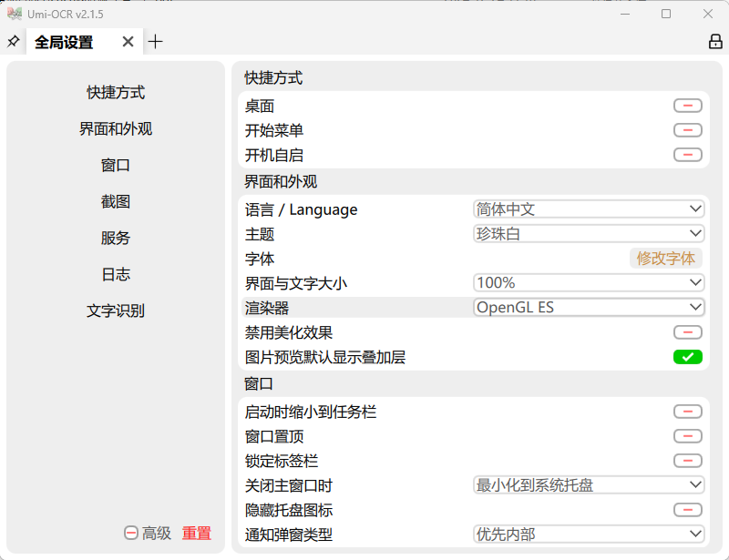Image resolution: width=729 pixels, height=560 pixels.
Task: Disable 图片预览默认显示叠加层 green switch
Action: click(688, 357)
